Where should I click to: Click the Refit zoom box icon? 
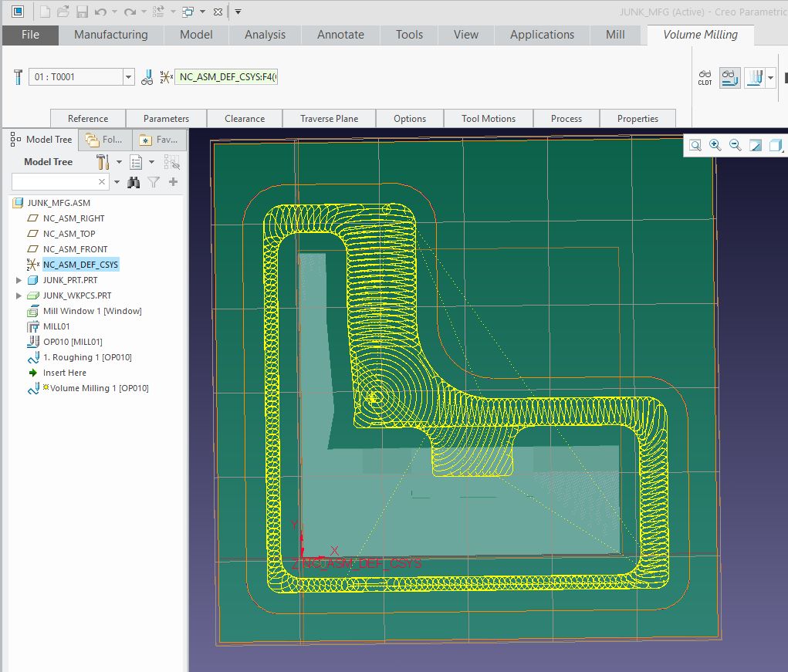click(x=695, y=145)
